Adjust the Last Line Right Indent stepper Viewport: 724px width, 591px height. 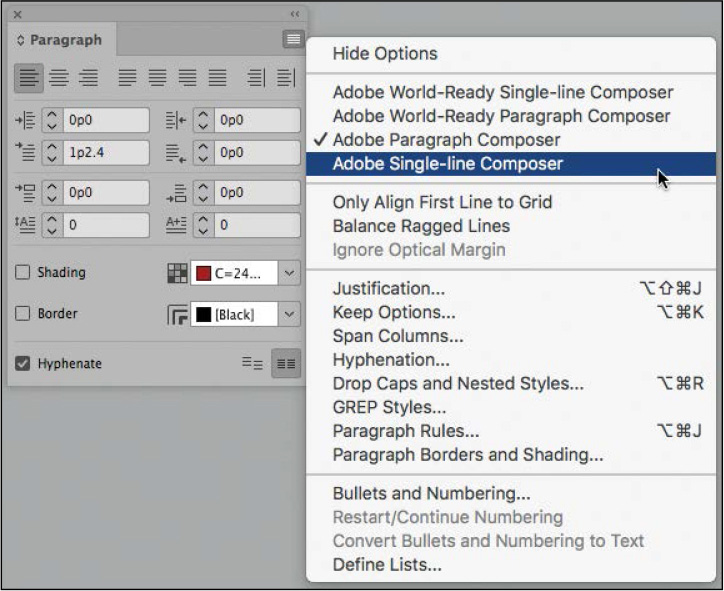[203, 152]
